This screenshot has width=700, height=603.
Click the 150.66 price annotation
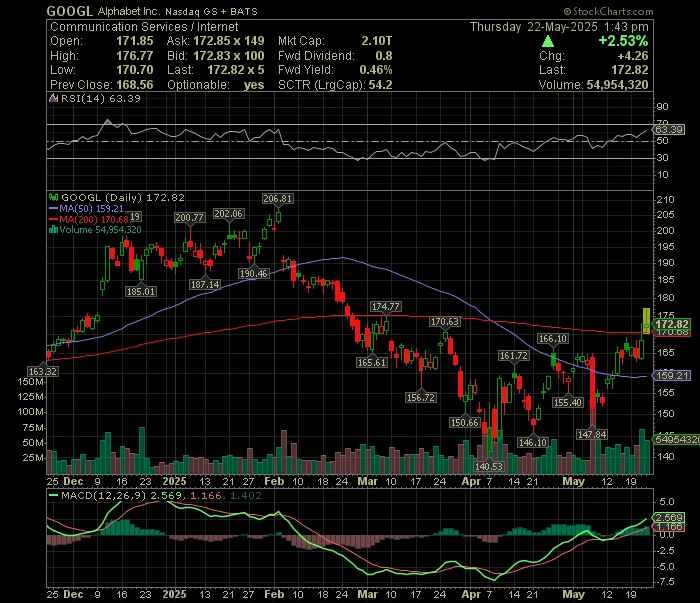pos(465,422)
